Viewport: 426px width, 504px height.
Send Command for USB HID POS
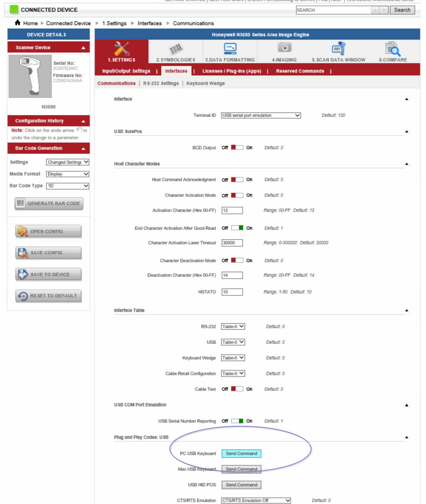241,485
